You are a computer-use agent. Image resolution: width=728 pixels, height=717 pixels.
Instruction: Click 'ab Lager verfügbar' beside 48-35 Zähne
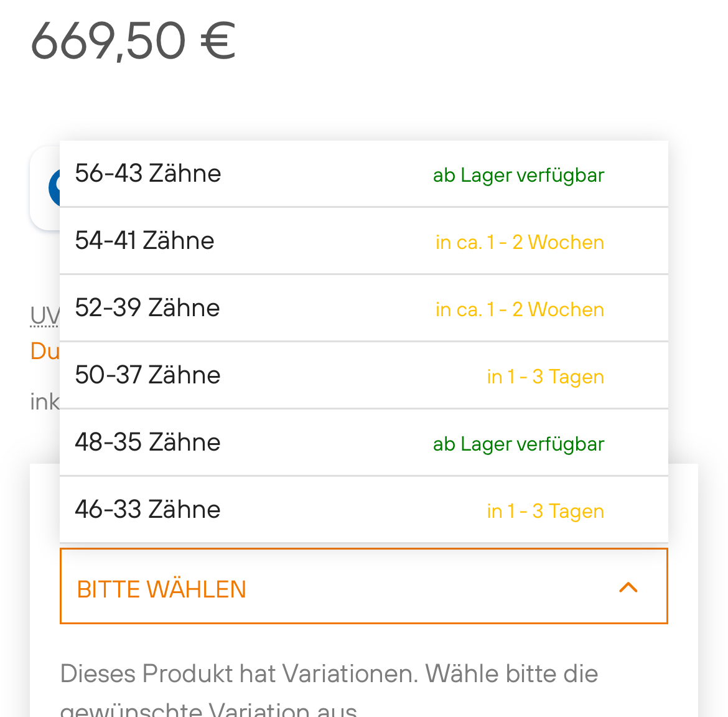point(518,444)
